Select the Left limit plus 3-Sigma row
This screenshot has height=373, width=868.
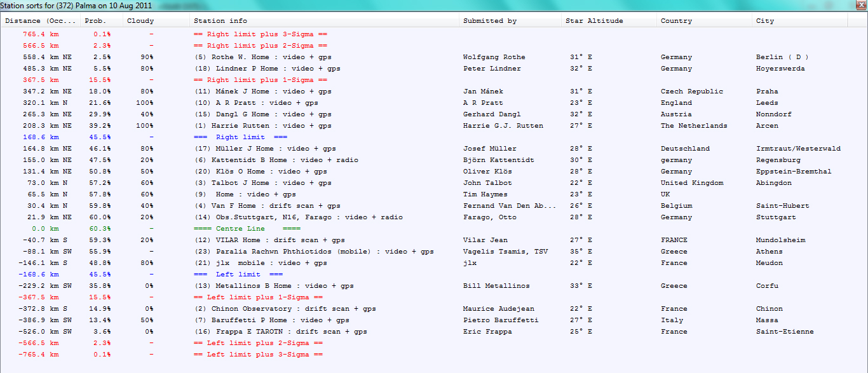coord(424,355)
